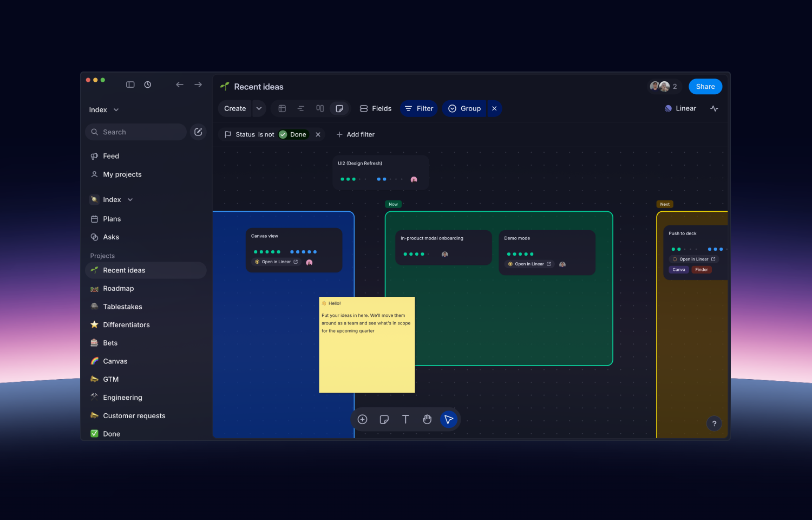Click the compose new note icon

(x=198, y=132)
